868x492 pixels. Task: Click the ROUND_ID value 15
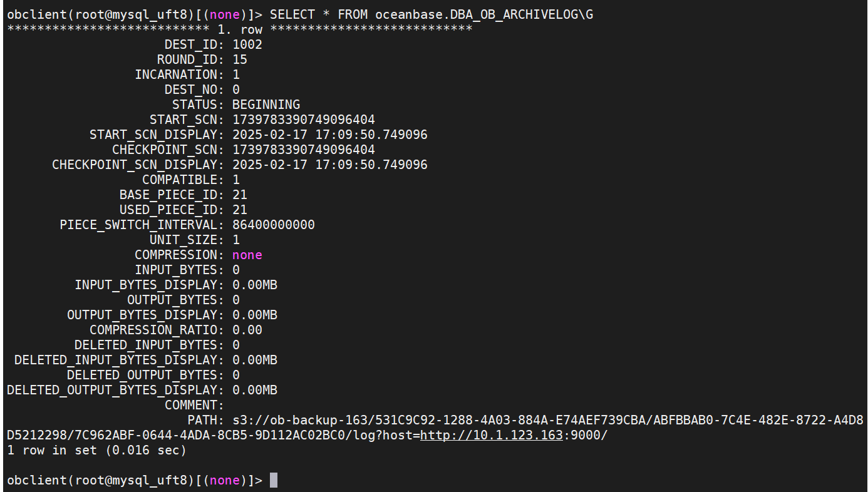(240, 59)
